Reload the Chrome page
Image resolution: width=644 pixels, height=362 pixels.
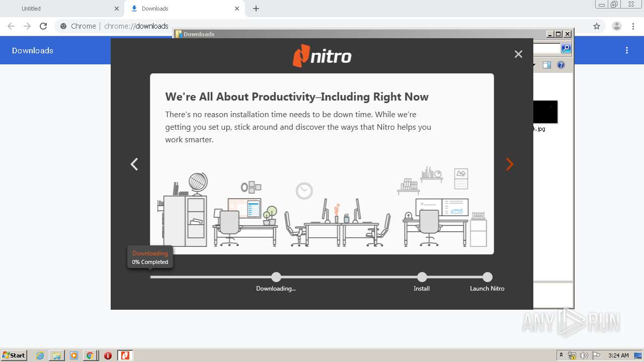click(x=43, y=26)
